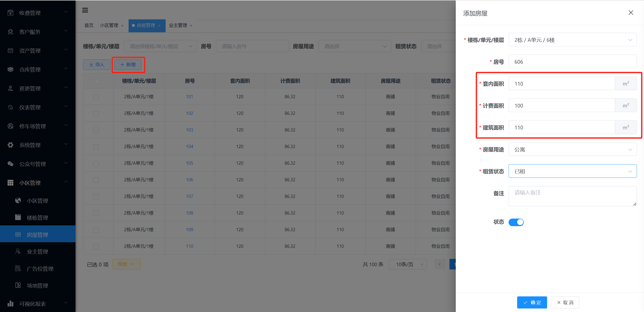Check the row checkbox for room 102

(x=96, y=114)
